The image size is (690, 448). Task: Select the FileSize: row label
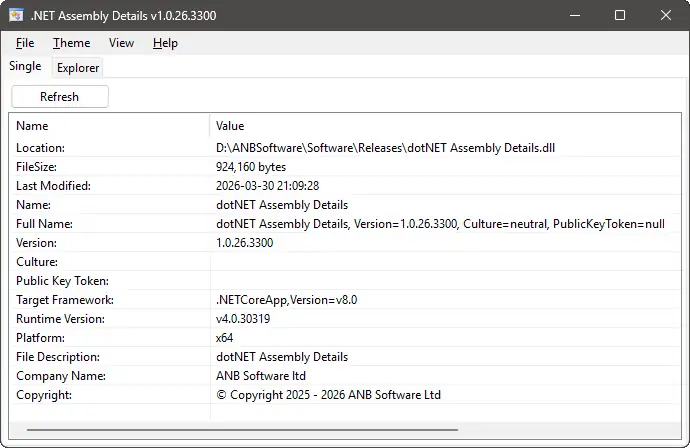pyautogui.click(x=37, y=167)
